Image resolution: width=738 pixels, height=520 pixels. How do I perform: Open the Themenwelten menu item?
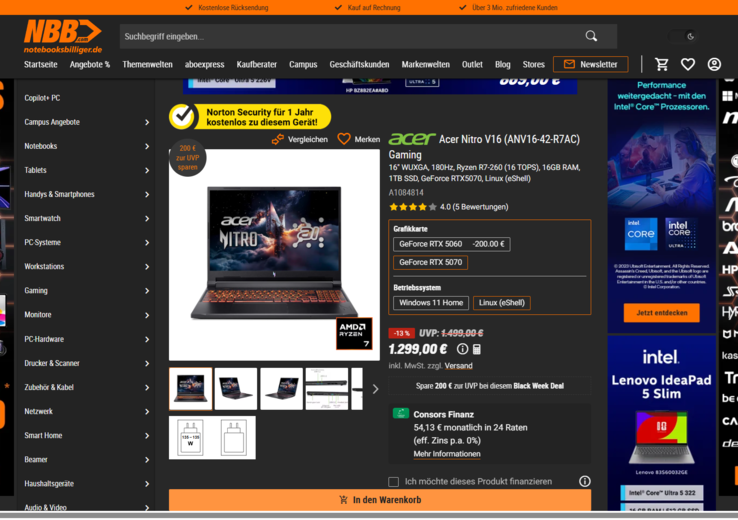147,64
